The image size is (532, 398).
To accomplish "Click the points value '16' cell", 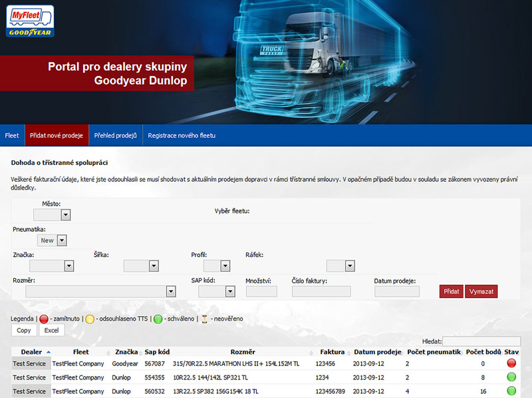I will tap(483, 391).
